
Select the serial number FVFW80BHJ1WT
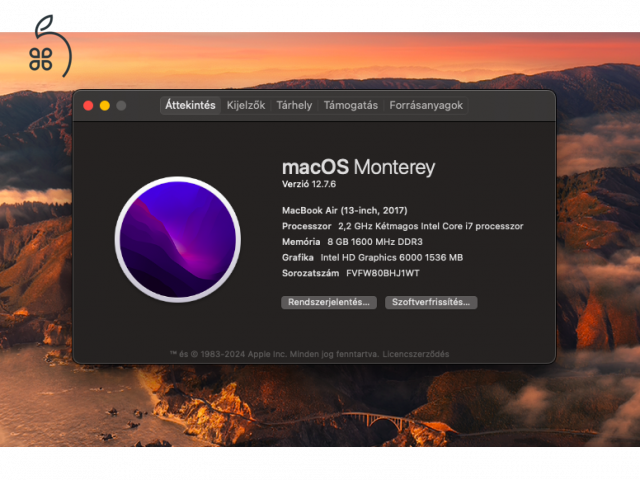coord(383,273)
